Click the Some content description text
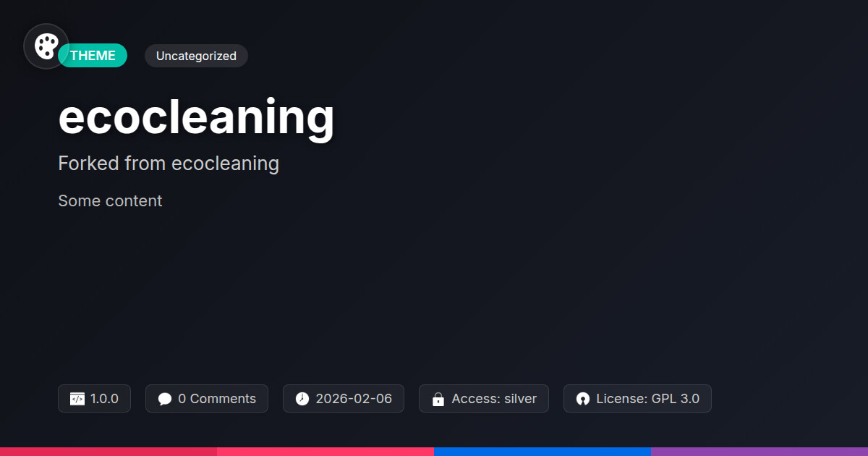 (110, 200)
